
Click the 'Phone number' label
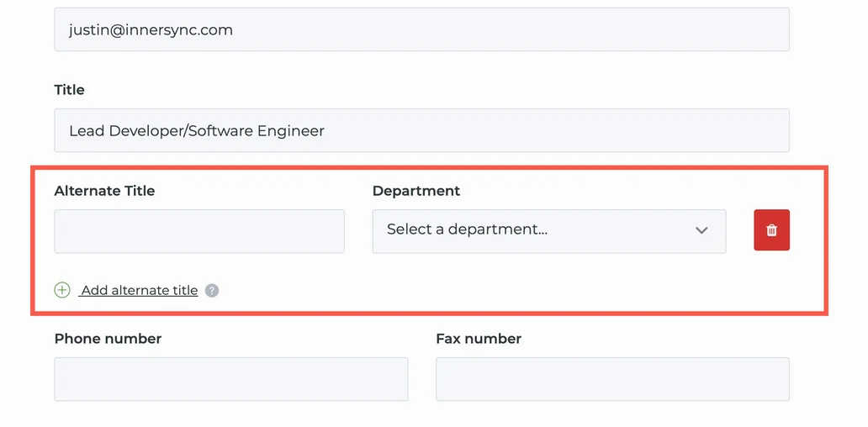(108, 339)
